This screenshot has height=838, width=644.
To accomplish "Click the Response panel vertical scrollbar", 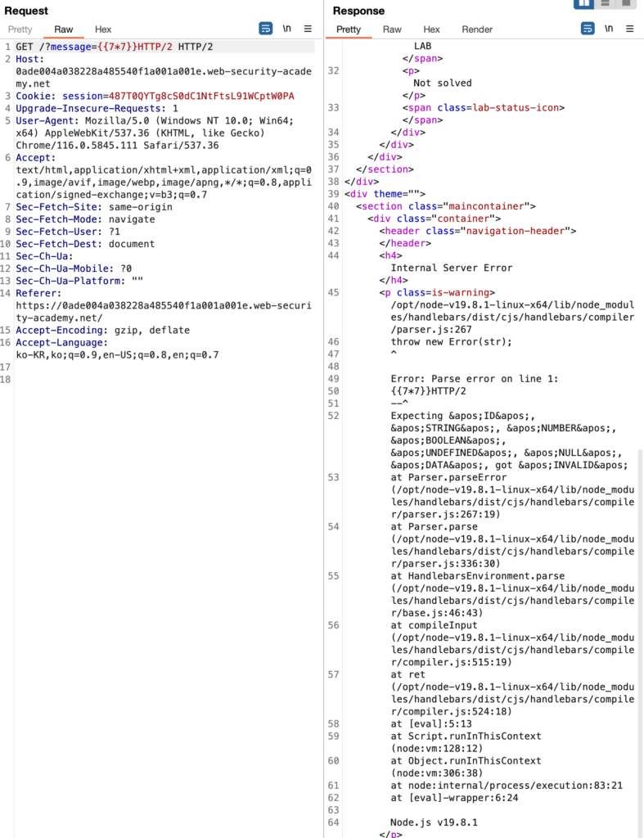I will point(640,642).
